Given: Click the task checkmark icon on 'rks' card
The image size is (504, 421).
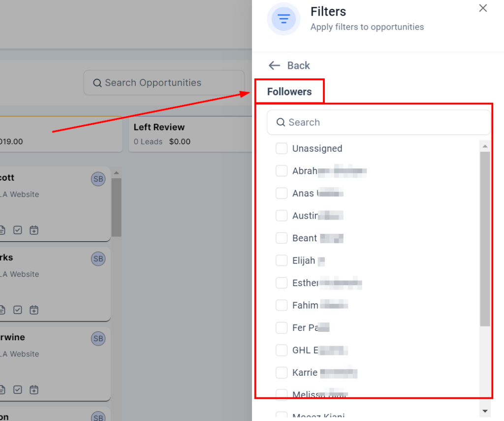Looking at the screenshot, I should (x=18, y=310).
